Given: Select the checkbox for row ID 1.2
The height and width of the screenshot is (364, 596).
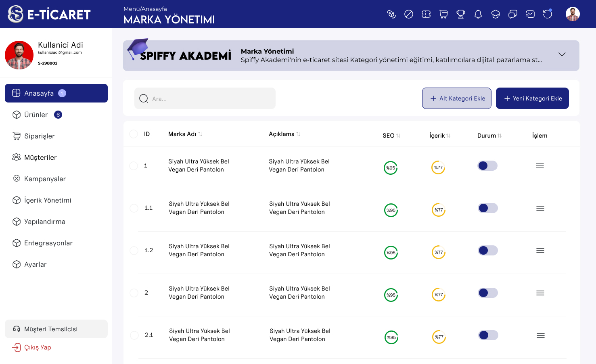Looking at the screenshot, I should click(134, 251).
